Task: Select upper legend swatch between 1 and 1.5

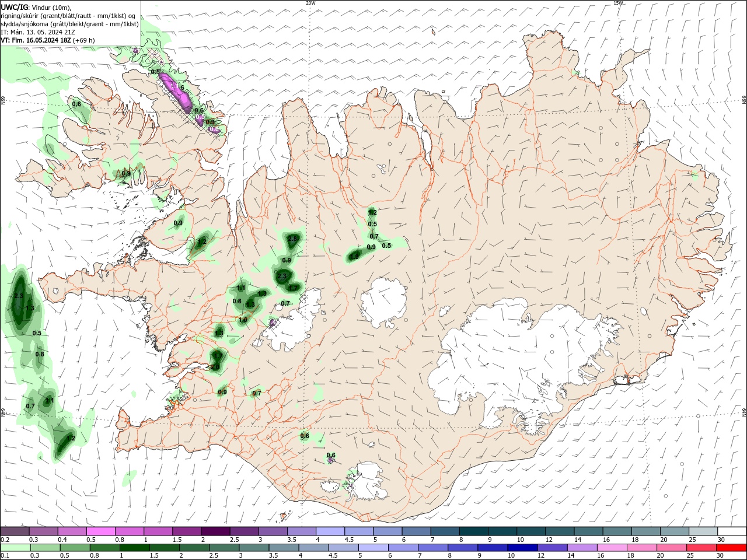Action: pyautogui.click(x=158, y=531)
